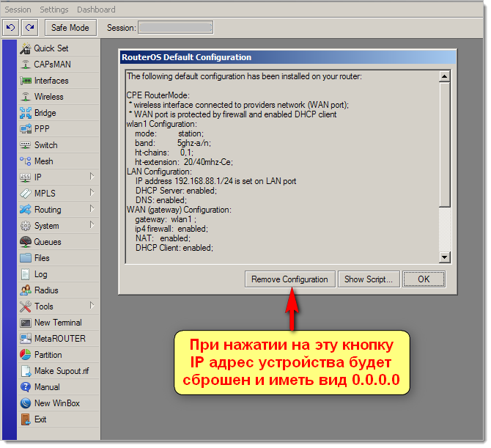Click the Session address field
This screenshot has height=448, width=491.
176,28
